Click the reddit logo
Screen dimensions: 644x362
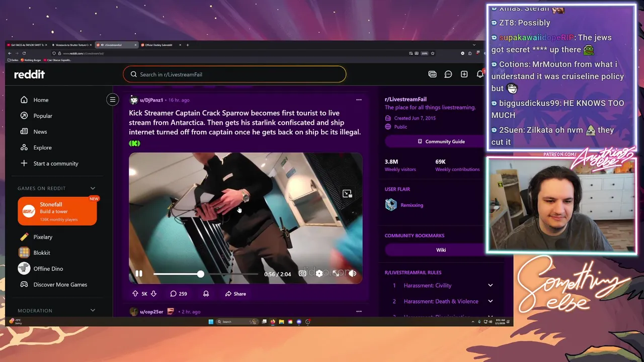point(29,74)
